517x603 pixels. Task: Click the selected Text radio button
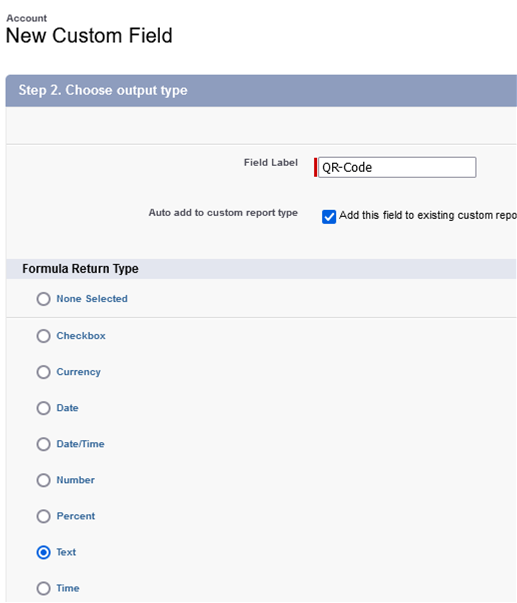[43, 552]
